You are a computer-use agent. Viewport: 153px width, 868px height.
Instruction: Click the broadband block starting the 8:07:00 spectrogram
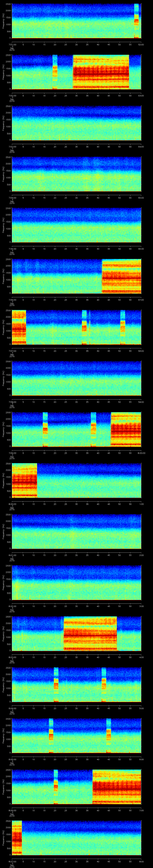click(x=17, y=837)
